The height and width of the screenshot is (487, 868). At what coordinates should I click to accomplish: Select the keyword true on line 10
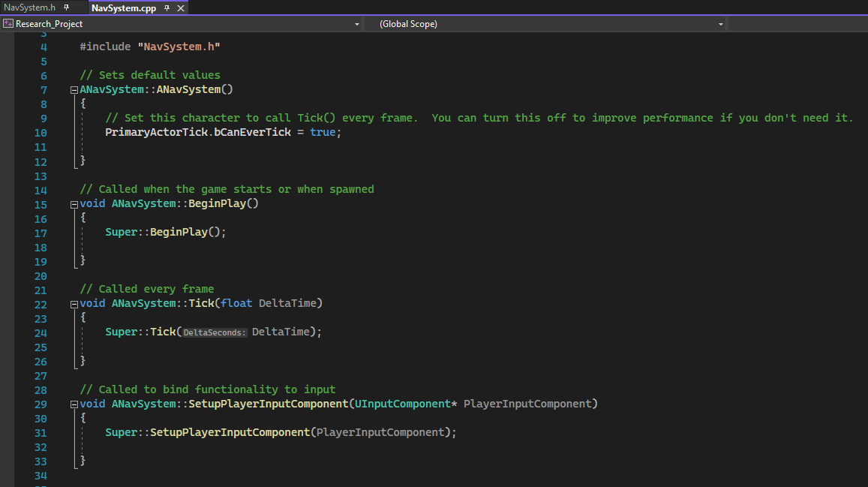(323, 132)
